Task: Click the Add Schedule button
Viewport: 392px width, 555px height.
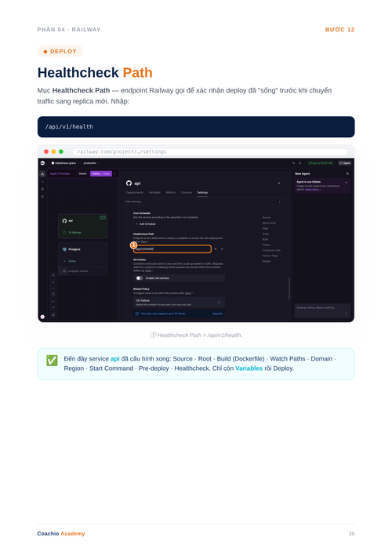Action: pyautogui.click(x=146, y=224)
